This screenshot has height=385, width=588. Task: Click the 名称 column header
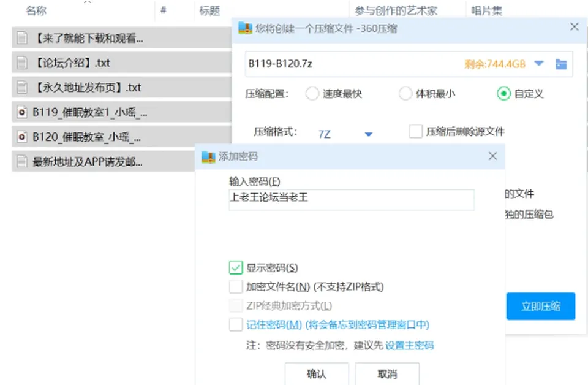36,10
